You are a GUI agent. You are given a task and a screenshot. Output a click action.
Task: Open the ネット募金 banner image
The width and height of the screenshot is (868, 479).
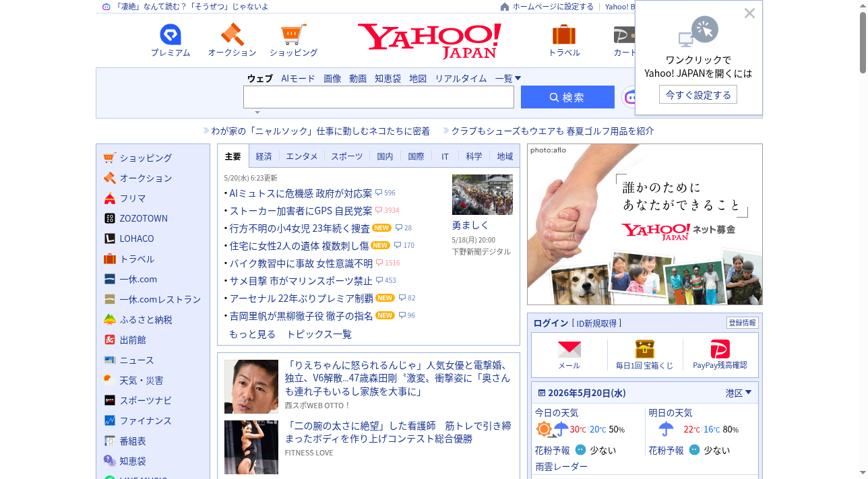click(645, 224)
